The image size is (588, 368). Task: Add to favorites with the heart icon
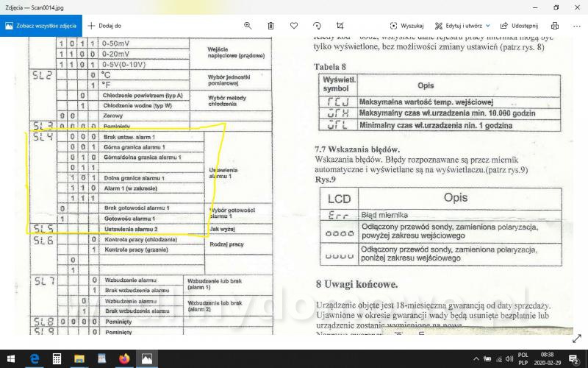point(294,26)
